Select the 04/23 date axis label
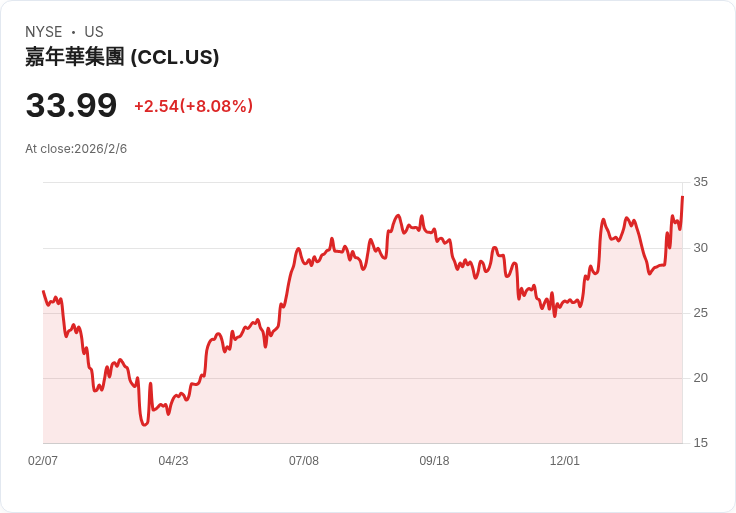The image size is (736, 513). coord(173,461)
